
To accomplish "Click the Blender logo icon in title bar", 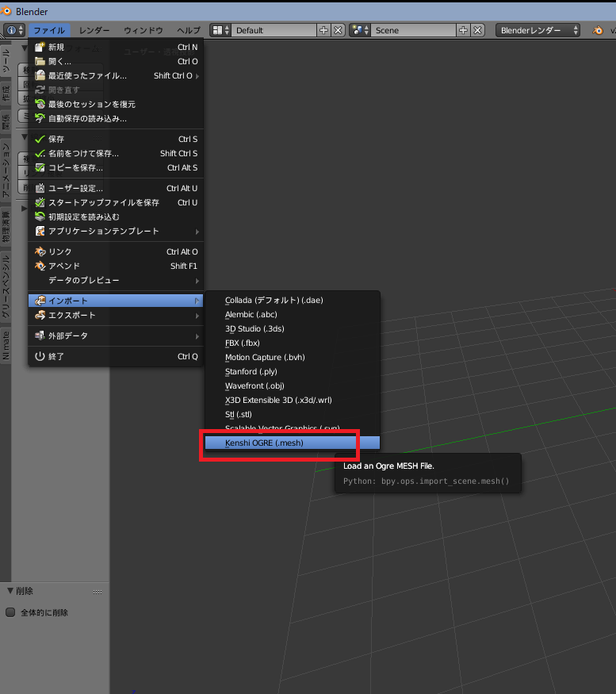I will [x=6, y=10].
